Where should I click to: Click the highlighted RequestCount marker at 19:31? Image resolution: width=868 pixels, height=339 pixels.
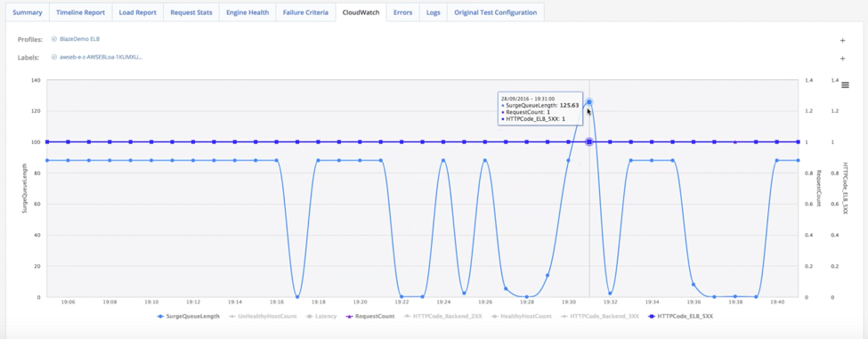(x=589, y=142)
